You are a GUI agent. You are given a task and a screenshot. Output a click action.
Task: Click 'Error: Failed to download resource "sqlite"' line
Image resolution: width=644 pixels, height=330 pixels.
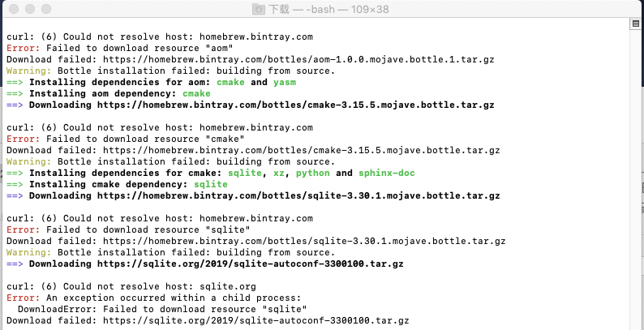point(128,229)
